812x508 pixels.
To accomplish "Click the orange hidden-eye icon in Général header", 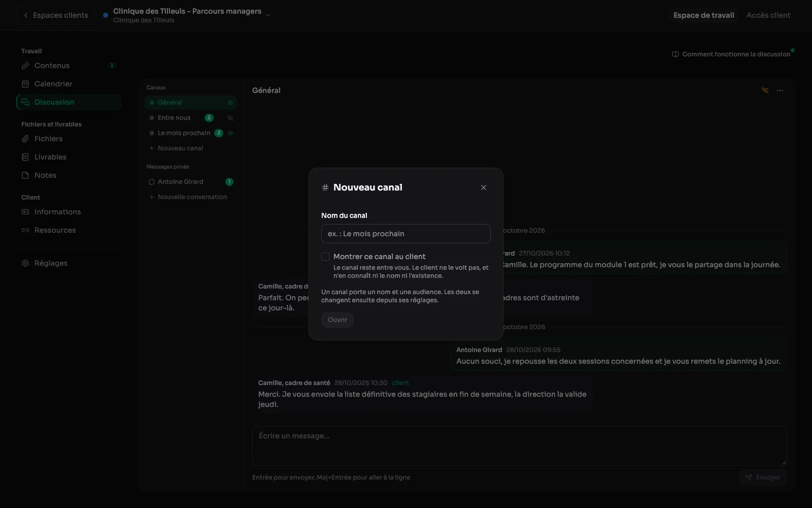I will point(765,90).
